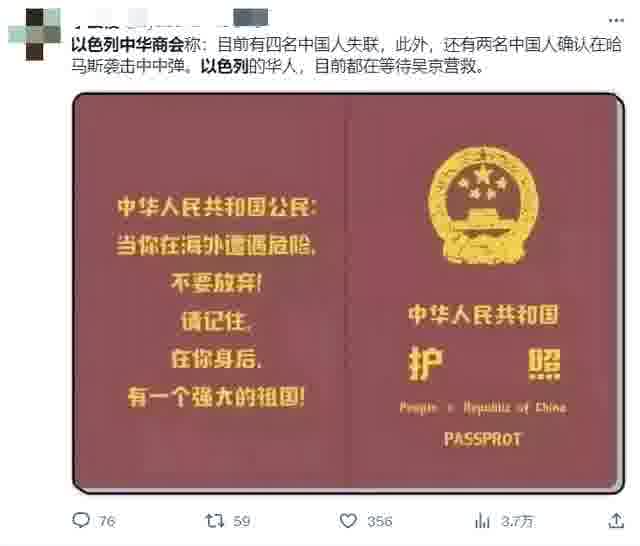Click the retweet count 59
This screenshot has width=640, height=546.
pyautogui.click(x=242, y=521)
